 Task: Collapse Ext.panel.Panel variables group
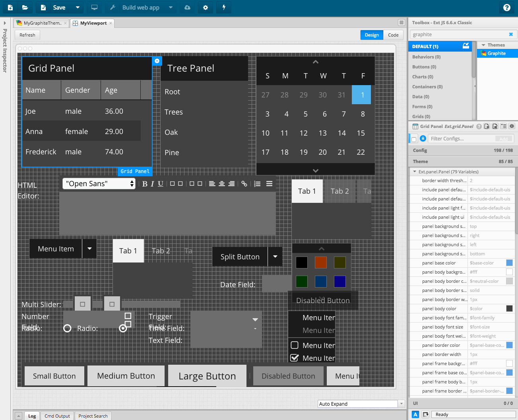click(x=415, y=172)
